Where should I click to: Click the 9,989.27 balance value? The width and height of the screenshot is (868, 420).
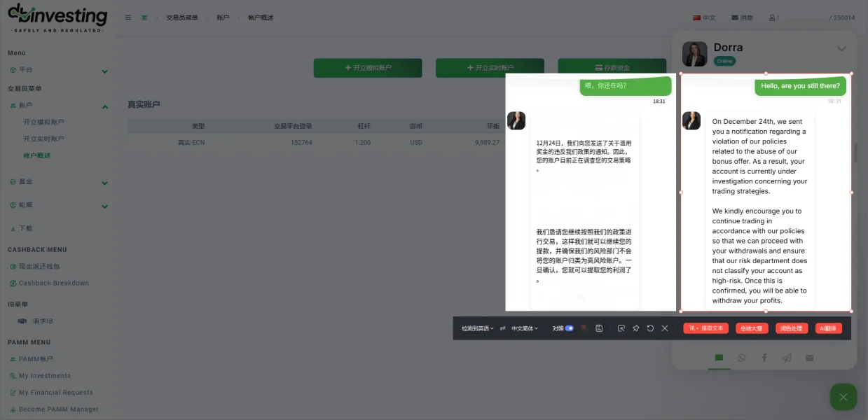[x=487, y=142]
